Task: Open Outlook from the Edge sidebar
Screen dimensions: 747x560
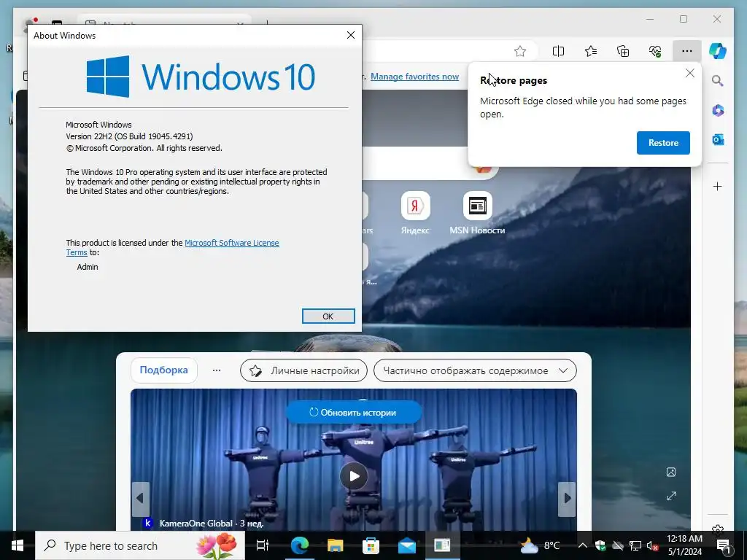Action: tap(718, 139)
